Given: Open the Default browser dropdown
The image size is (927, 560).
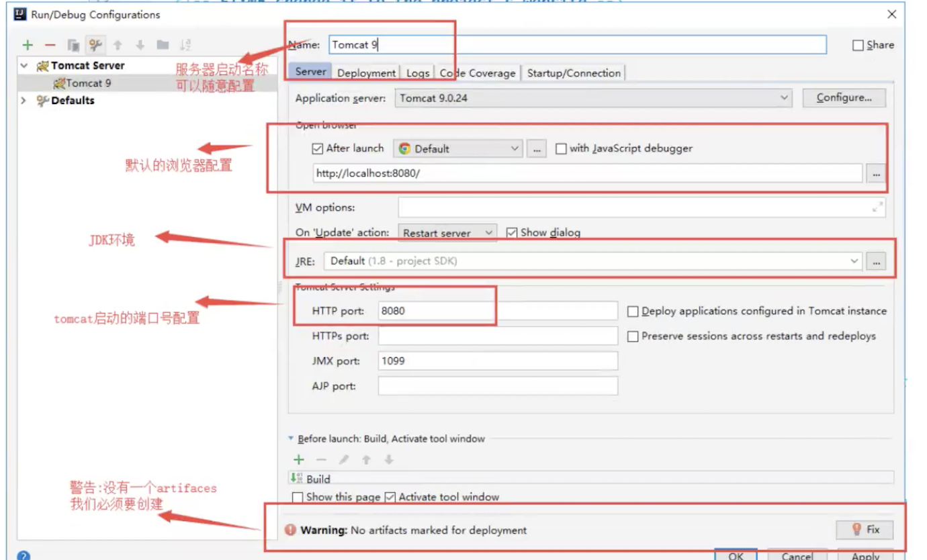Looking at the screenshot, I should point(458,149).
